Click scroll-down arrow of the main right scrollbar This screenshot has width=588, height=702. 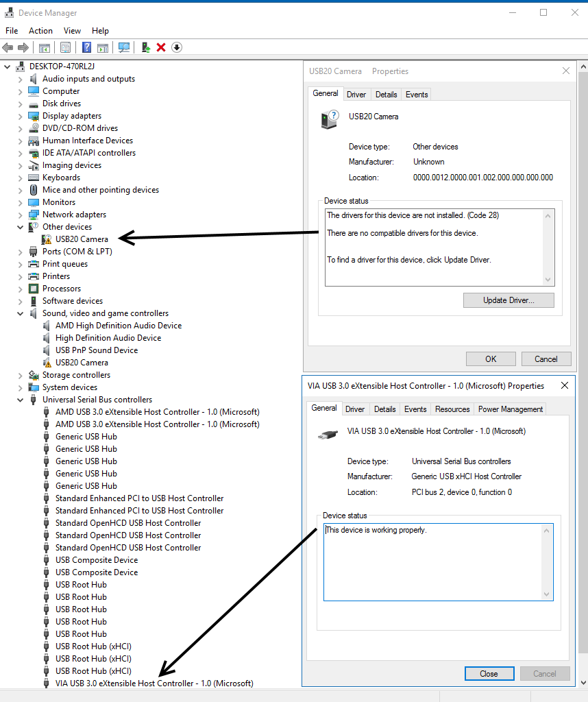pos(583,683)
